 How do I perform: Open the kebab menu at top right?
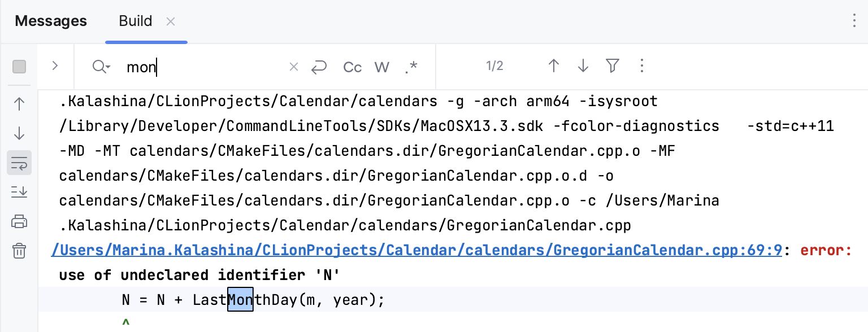coord(854,21)
